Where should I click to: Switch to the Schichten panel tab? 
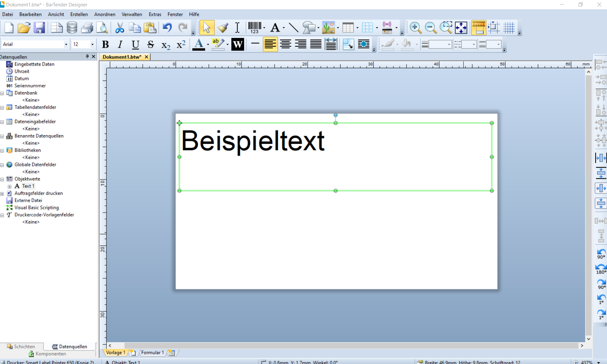(x=21, y=346)
